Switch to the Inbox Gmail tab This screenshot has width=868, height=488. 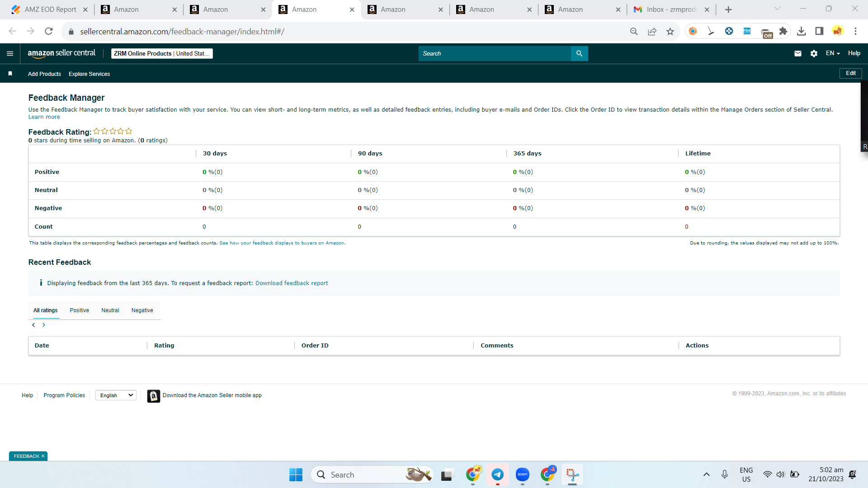click(x=671, y=9)
